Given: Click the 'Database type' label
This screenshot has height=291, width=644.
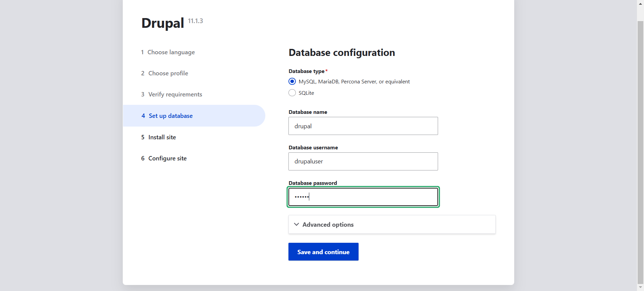Looking at the screenshot, I should pos(307,71).
